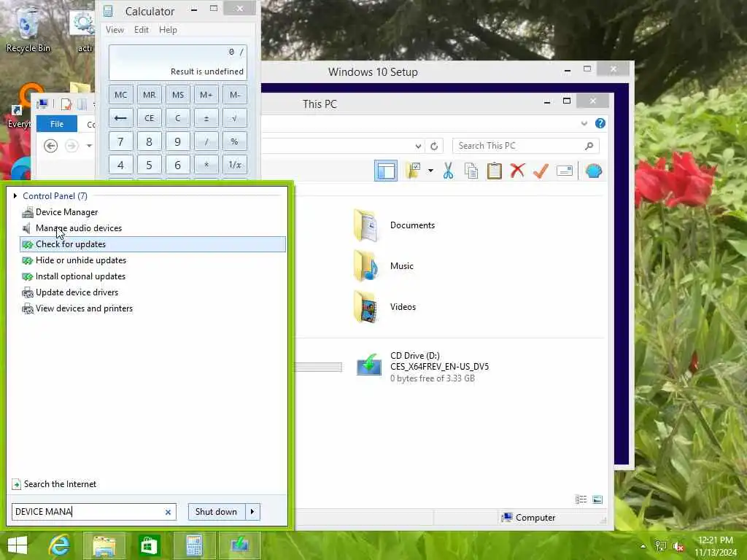Click the C clear calculator button
This screenshot has height=560, width=747.
point(178,118)
